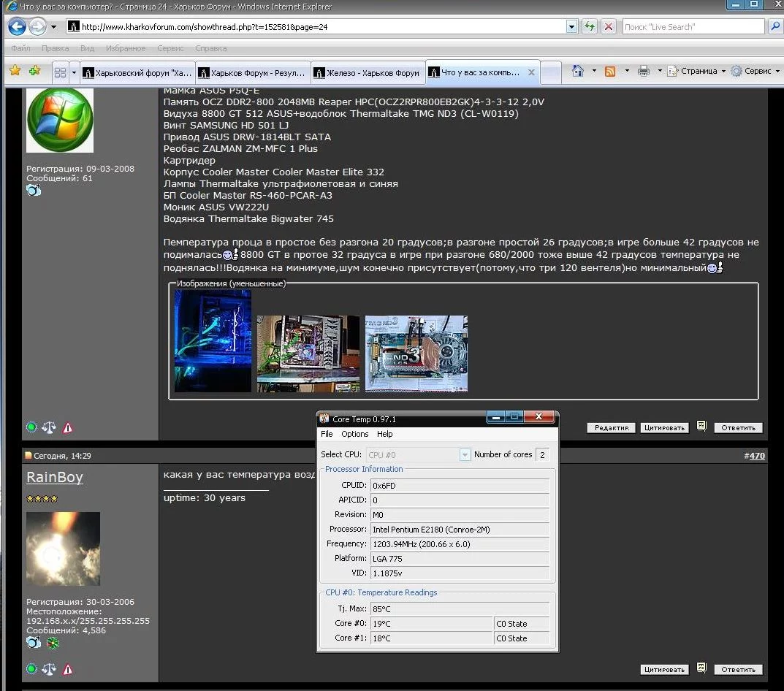This screenshot has width=784, height=691.
Task: Stop loading with the red X icon
Action: [x=609, y=26]
